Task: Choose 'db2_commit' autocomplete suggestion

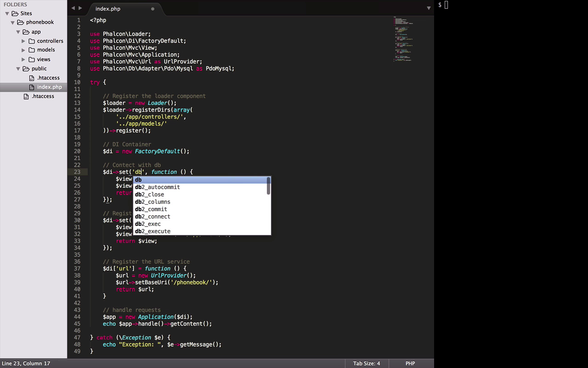Action: [x=200, y=209]
